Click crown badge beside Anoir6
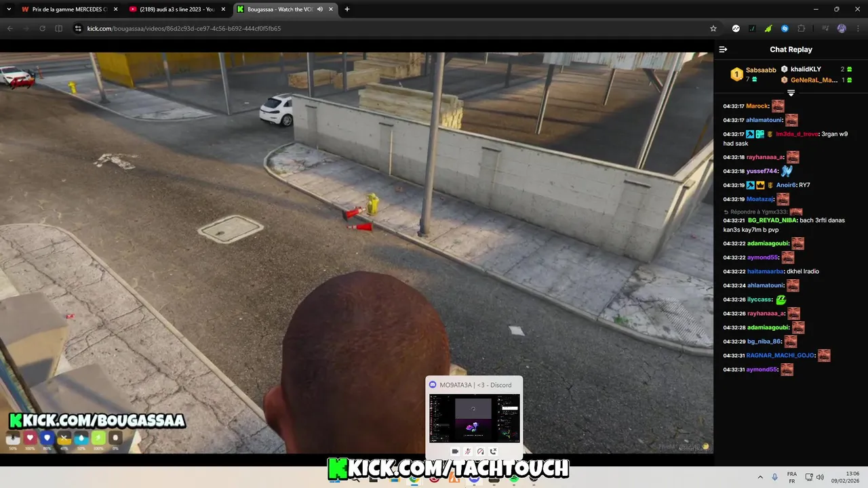 [760, 185]
